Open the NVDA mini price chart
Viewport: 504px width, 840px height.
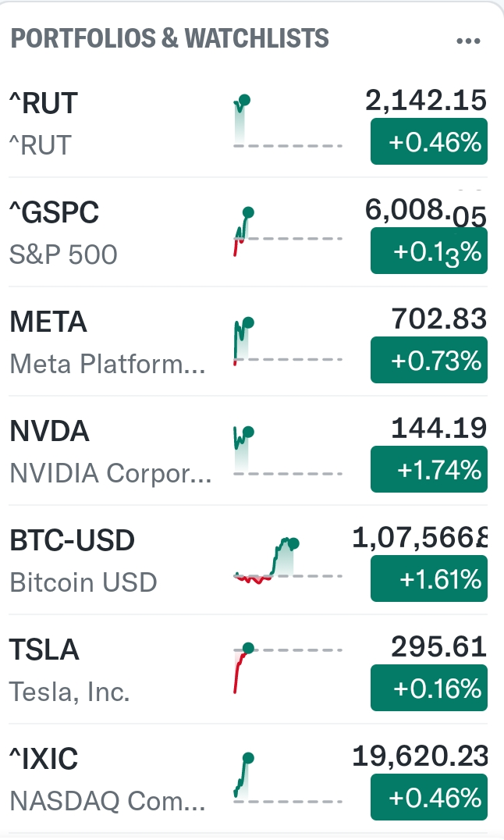287,450
